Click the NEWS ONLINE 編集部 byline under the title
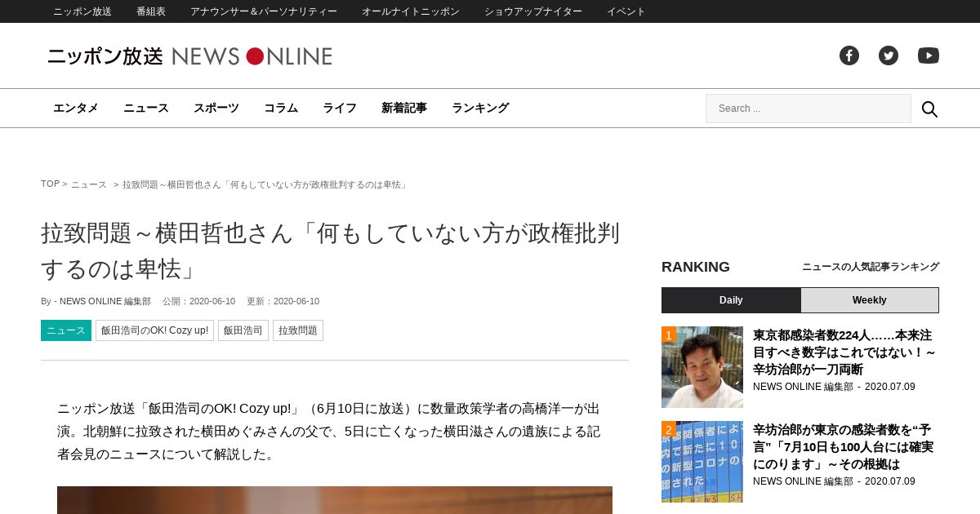 (x=105, y=301)
